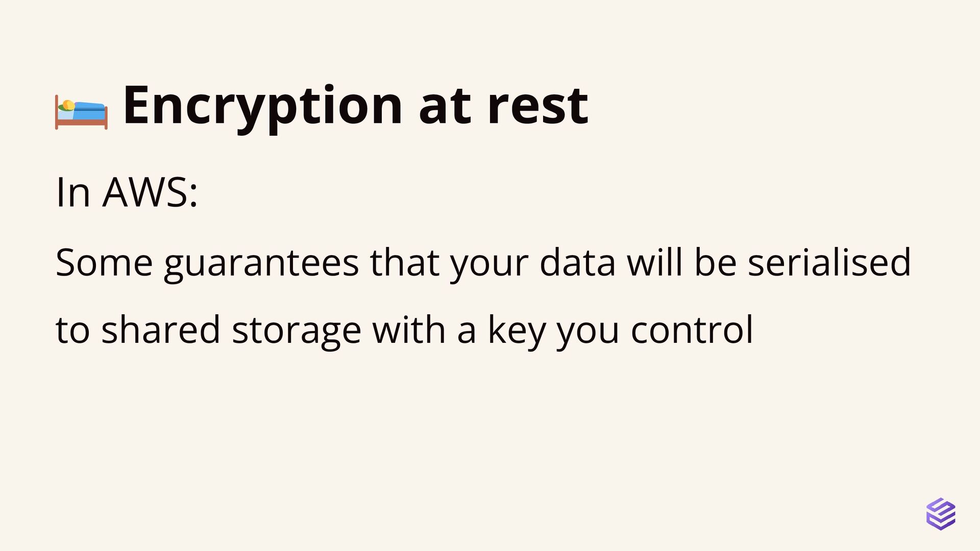This screenshot has height=551, width=980.
Task: Click the word 'AWS:'
Action: coord(151,192)
